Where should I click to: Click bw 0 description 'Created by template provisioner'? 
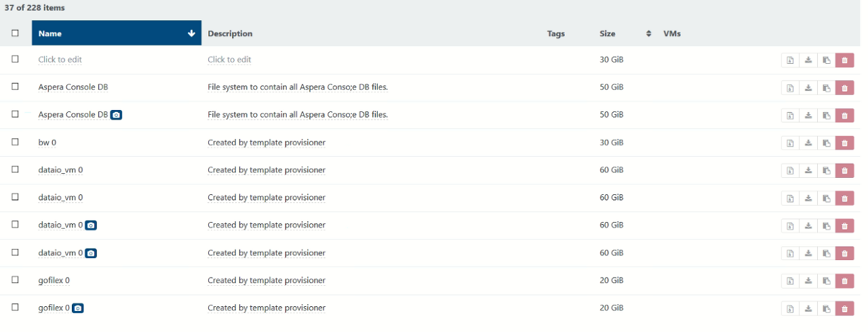(x=267, y=143)
